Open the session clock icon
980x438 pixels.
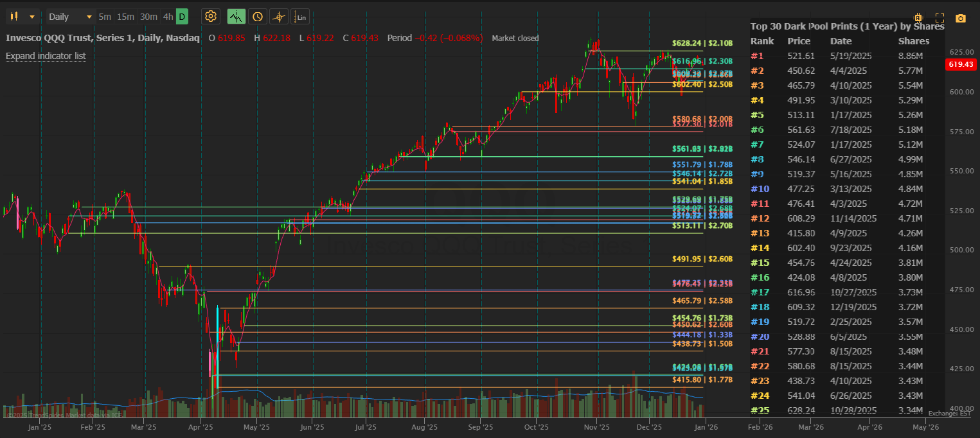(257, 16)
